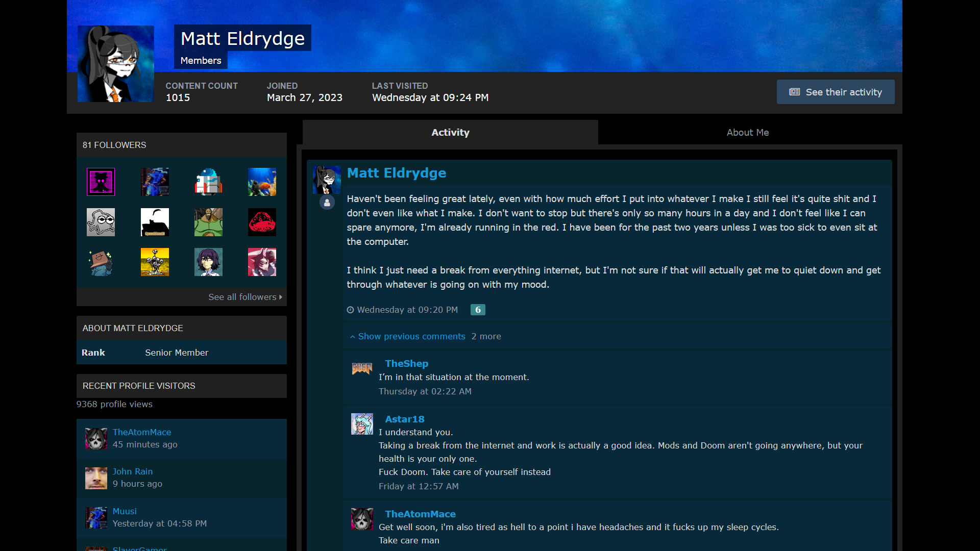Click the Recent Profile Visitors heading

pyautogui.click(x=139, y=386)
